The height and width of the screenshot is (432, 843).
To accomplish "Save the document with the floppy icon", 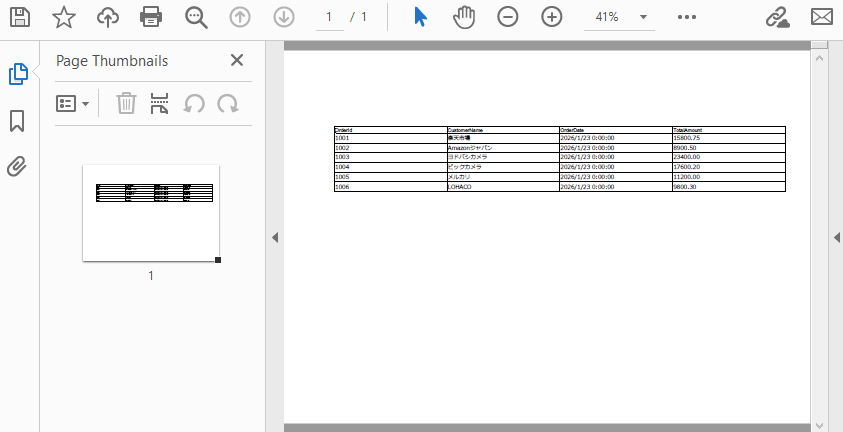I will (20, 17).
